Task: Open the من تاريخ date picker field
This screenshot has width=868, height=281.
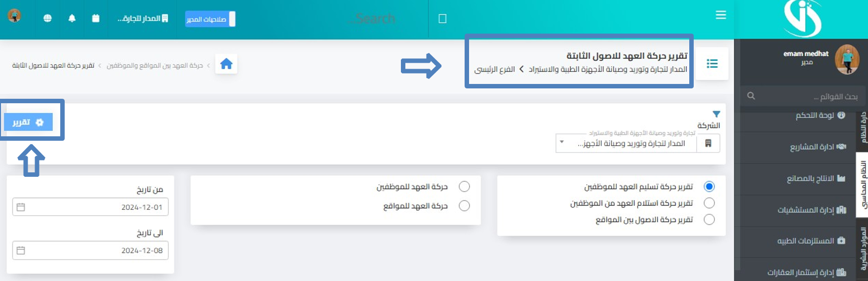Action: pyautogui.click(x=90, y=207)
